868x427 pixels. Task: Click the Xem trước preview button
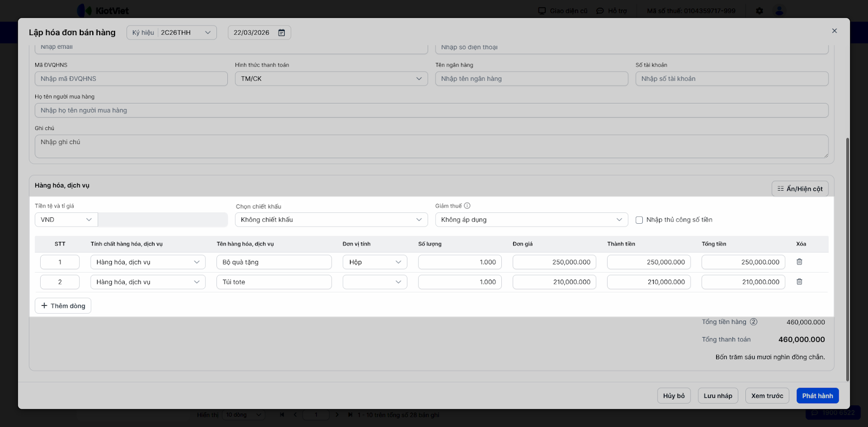[767, 396]
